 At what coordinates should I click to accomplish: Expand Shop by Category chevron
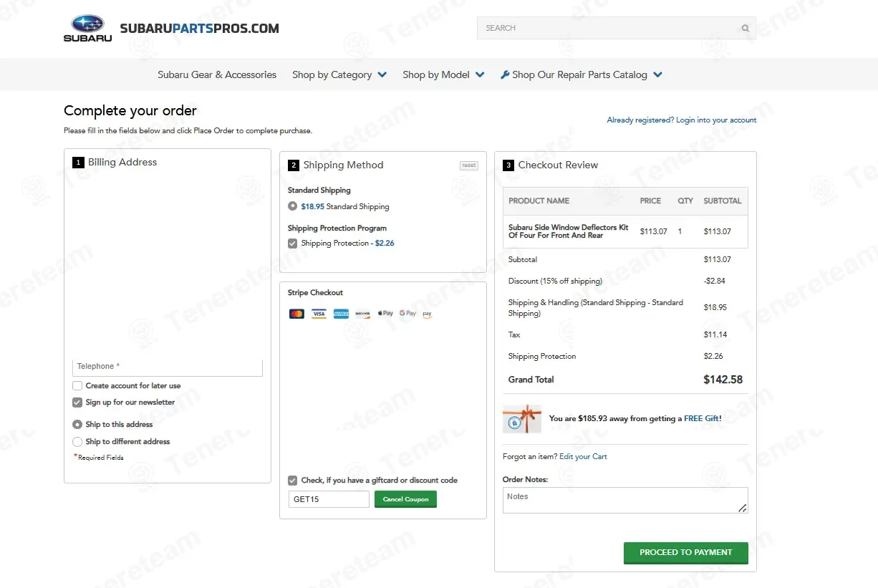[382, 74]
